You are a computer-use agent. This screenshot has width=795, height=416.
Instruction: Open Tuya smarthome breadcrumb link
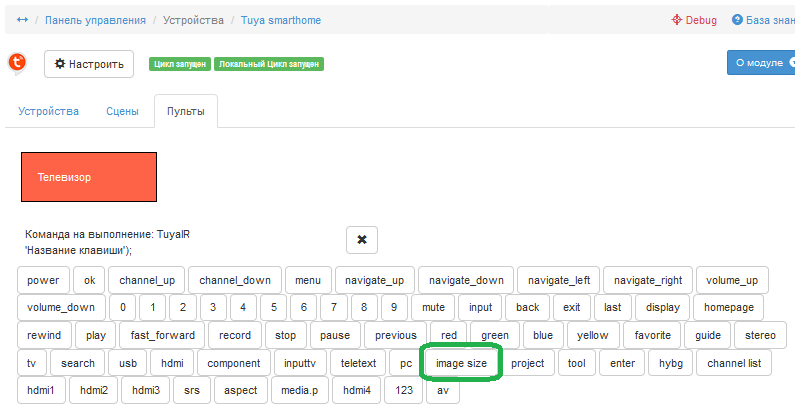[x=281, y=20]
